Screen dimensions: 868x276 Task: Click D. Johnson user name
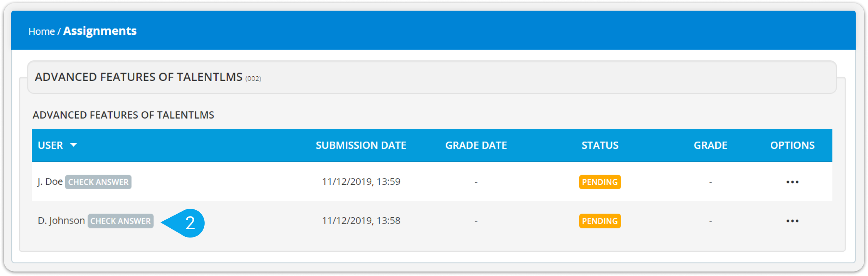61,221
